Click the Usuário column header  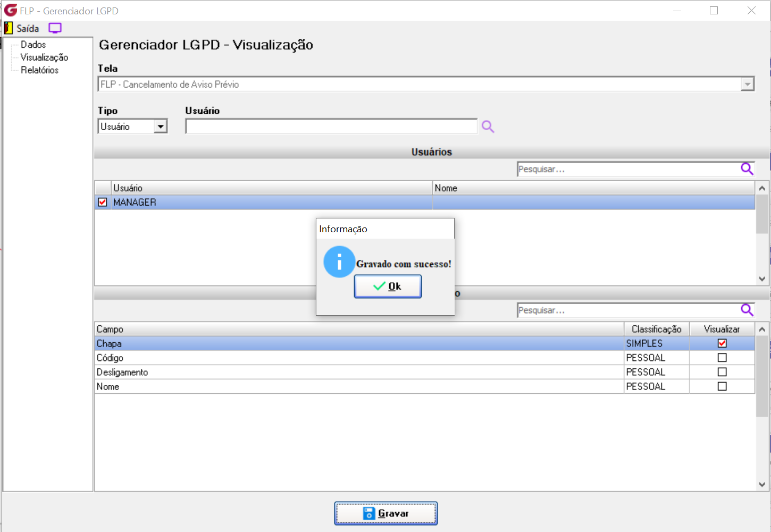coord(272,188)
